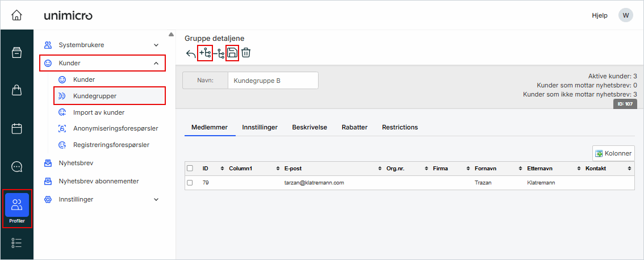The image size is (644, 260).
Task: Open the shopping bag icon in dark sidebar
Action: coord(17,90)
